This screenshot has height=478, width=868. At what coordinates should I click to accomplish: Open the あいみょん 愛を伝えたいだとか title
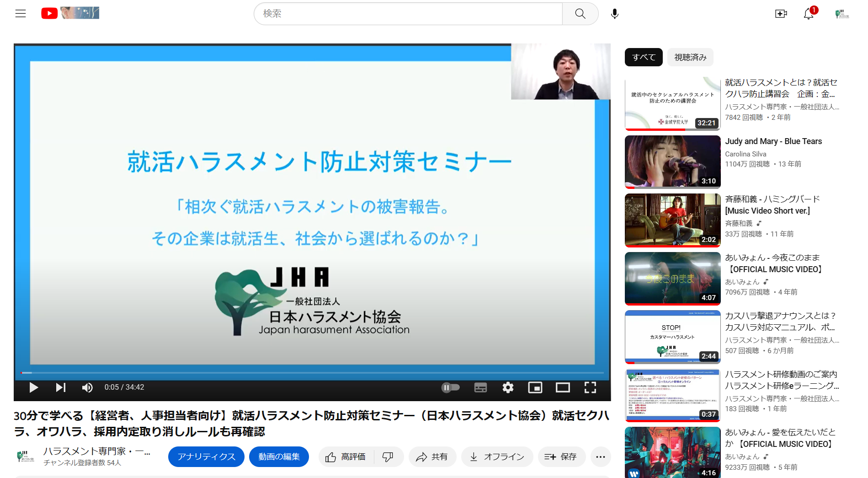coord(780,438)
